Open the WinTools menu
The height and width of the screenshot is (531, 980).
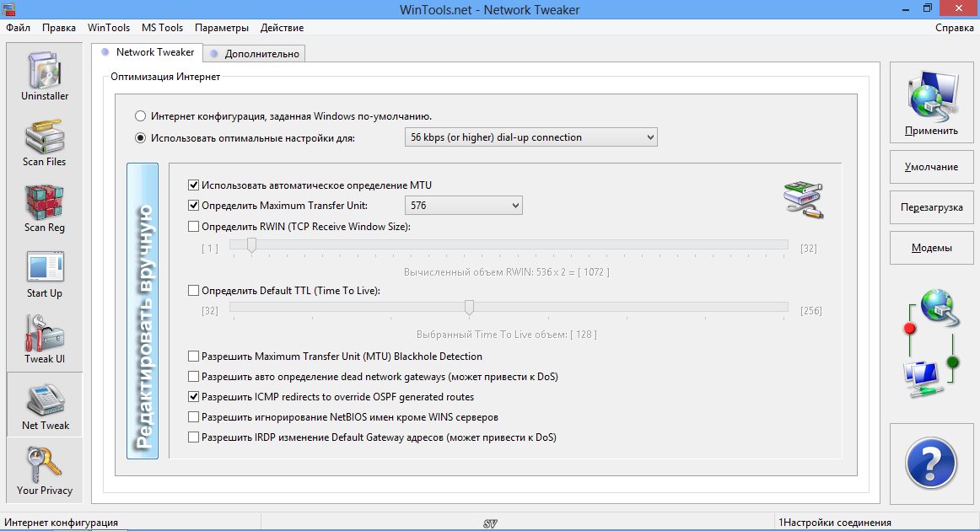[109, 28]
